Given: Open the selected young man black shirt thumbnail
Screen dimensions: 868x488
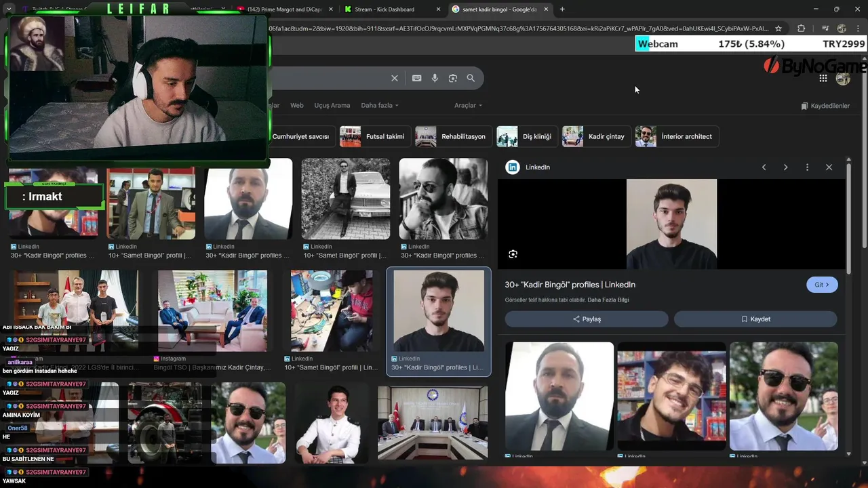Looking at the screenshot, I should tap(439, 310).
